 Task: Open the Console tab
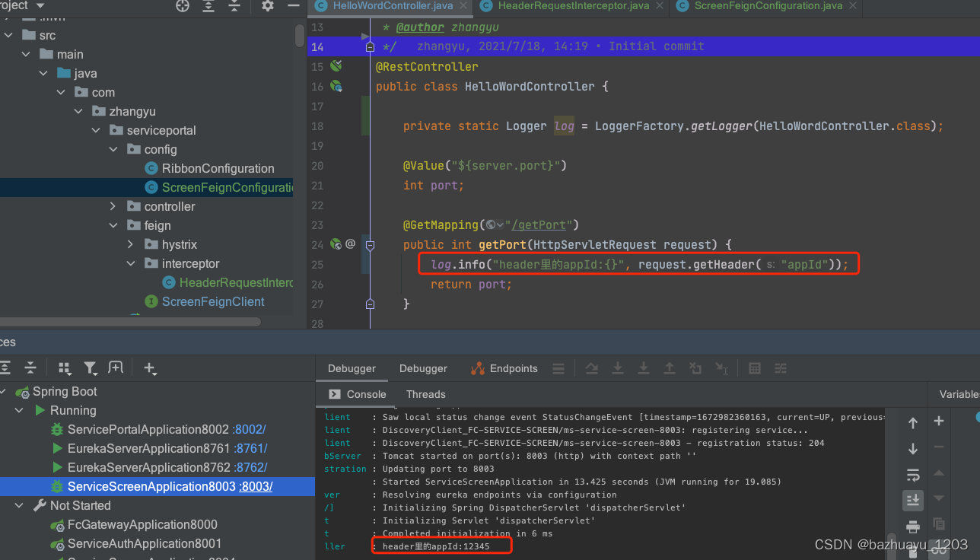tap(358, 394)
